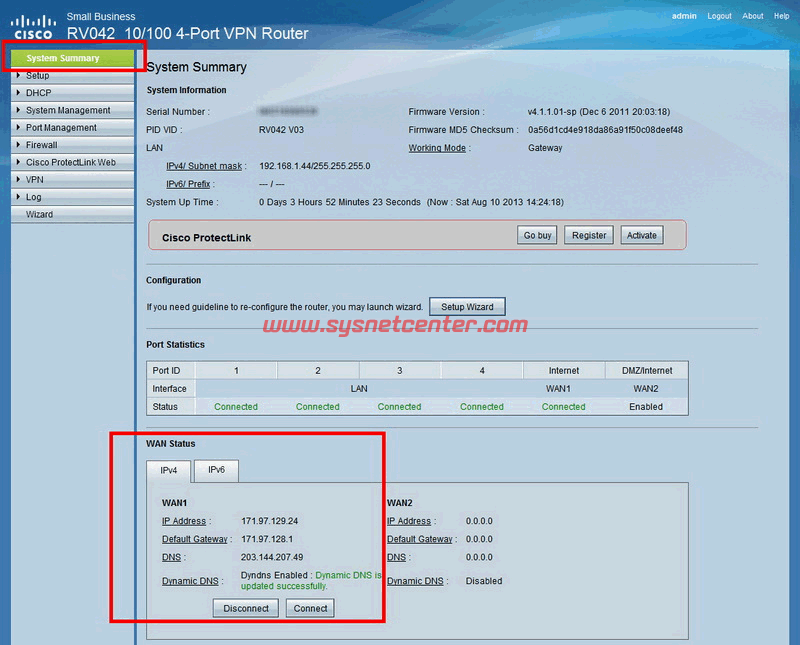Click the WAN2 Dynamic DNS Disabled value
Image resolution: width=800 pixels, height=645 pixels.
484,581
